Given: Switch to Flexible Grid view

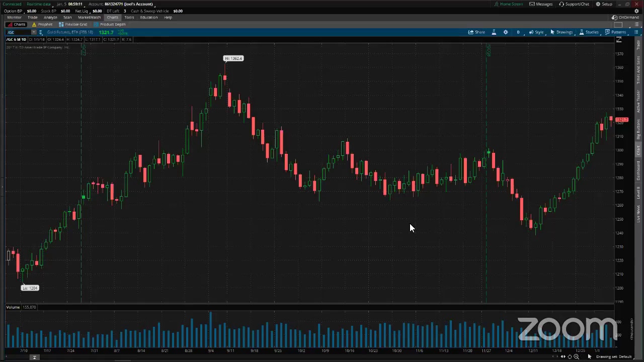Looking at the screenshot, I should coord(73,24).
